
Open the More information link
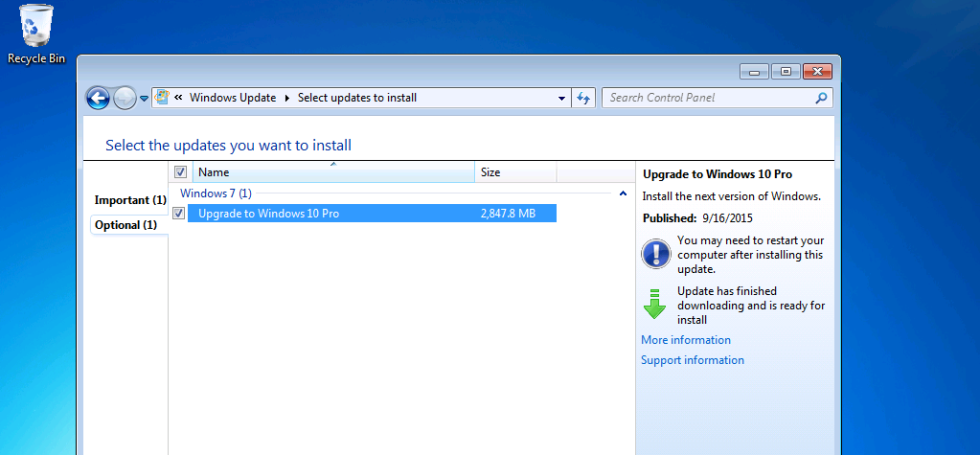click(685, 340)
